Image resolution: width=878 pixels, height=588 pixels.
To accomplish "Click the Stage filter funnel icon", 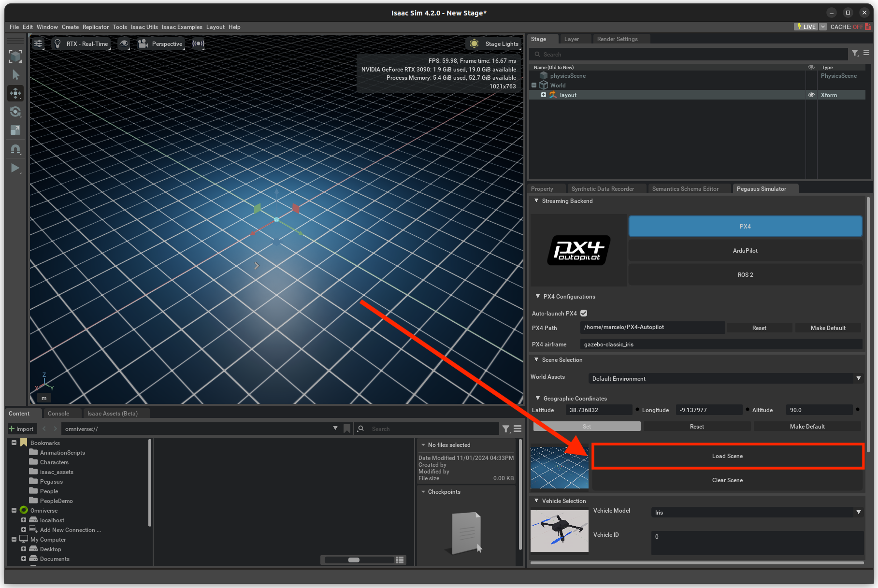I will [x=855, y=54].
